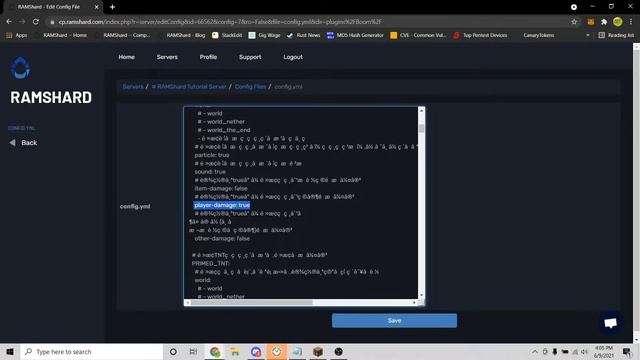Click the other-damage: false line
Viewport: 640px width, 360px height.
click(x=222, y=238)
